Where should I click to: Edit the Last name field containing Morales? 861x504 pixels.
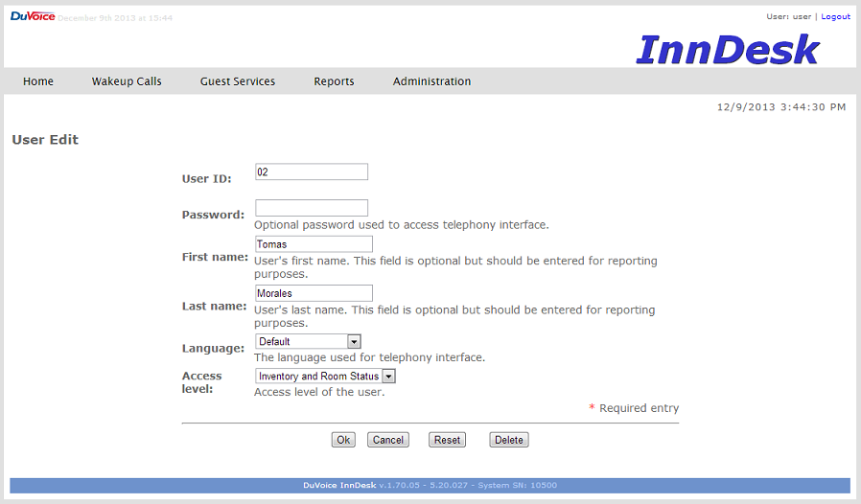click(x=314, y=293)
